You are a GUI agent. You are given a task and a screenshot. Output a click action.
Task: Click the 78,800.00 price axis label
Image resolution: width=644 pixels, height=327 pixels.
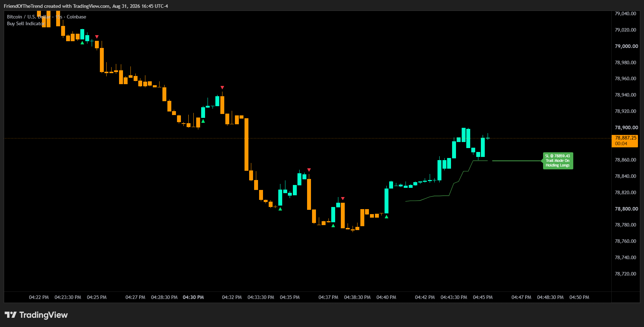pos(626,209)
